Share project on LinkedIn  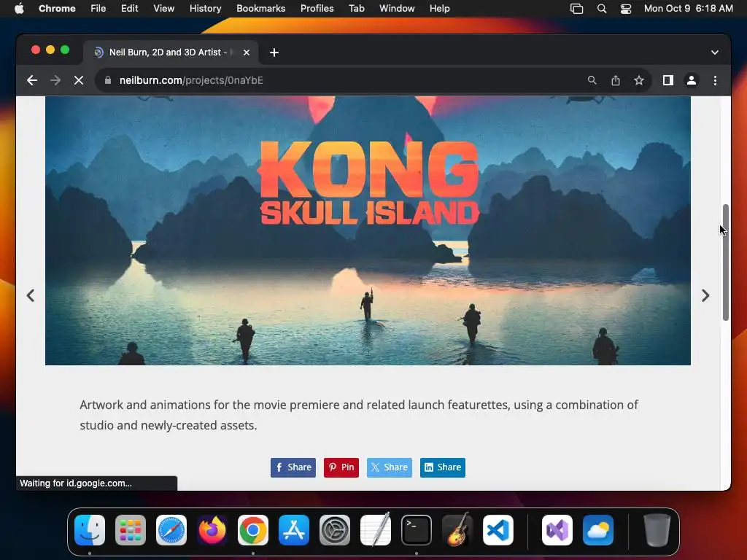[x=443, y=467]
